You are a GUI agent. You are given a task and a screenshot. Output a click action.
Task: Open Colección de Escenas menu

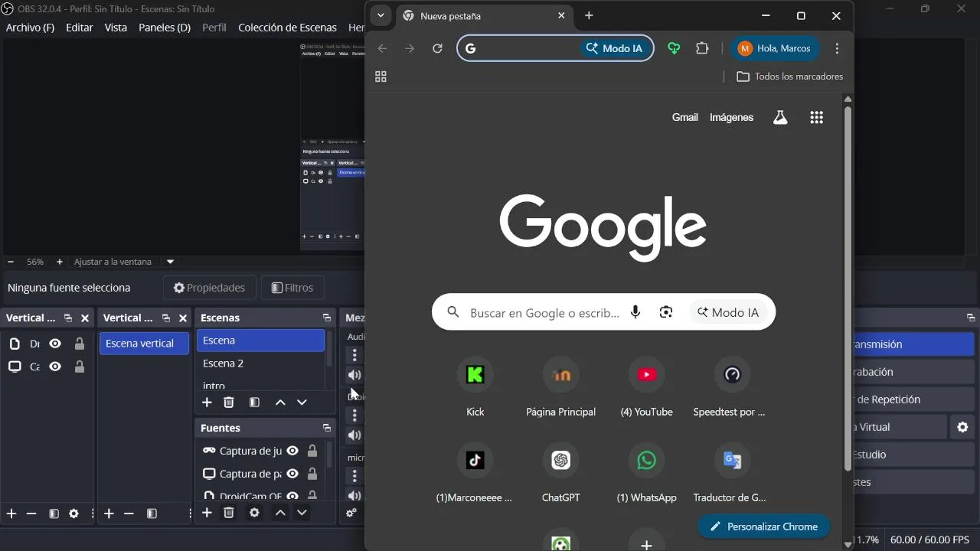pos(287,28)
